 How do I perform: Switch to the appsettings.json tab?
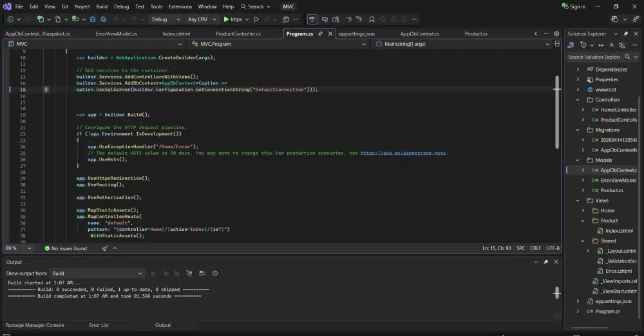(x=357, y=34)
